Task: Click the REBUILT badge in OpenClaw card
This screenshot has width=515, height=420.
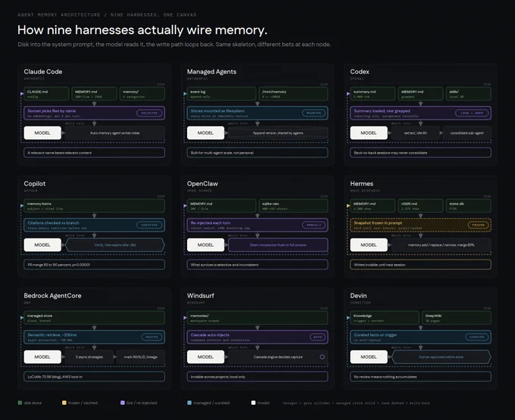Action: (x=314, y=225)
